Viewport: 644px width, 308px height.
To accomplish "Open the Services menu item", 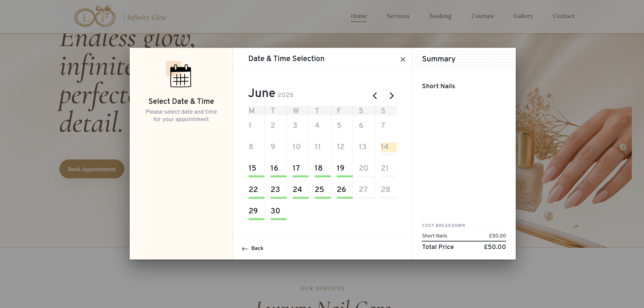I will point(398,16).
